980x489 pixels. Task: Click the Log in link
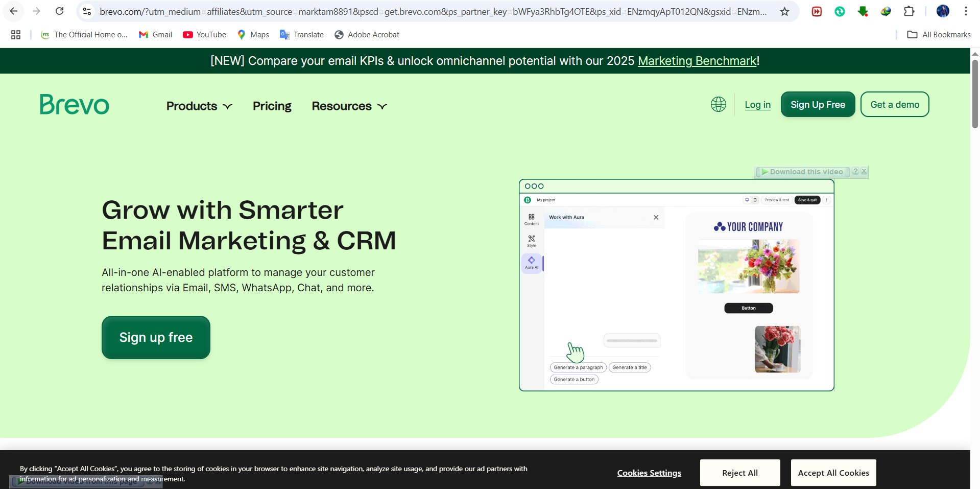[x=758, y=105]
